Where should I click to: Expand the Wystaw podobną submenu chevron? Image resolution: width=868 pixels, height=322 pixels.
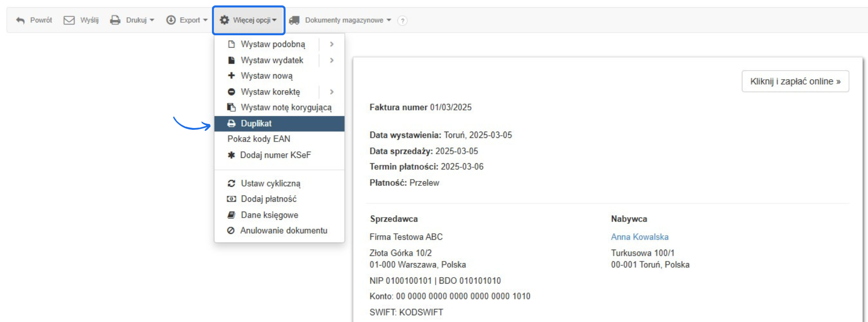pos(332,44)
